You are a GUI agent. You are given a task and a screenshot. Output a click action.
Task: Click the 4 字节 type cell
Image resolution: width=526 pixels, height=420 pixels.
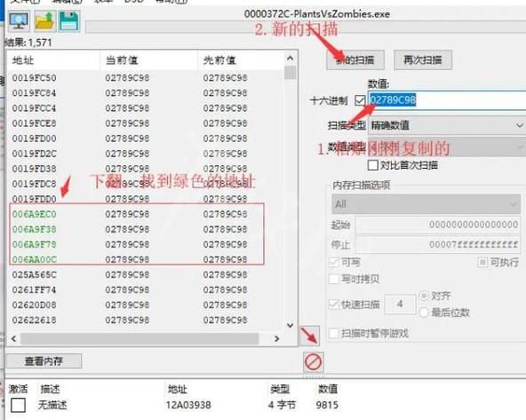point(282,405)
